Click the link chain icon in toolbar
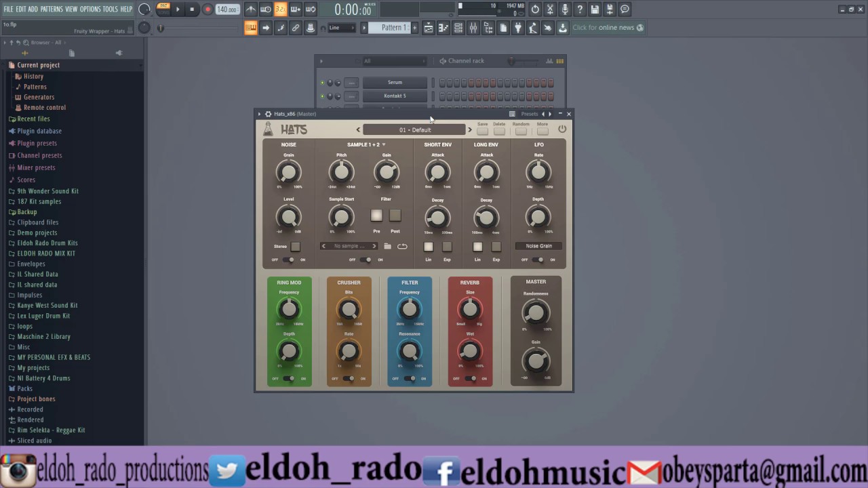 (x=295, y=28)
